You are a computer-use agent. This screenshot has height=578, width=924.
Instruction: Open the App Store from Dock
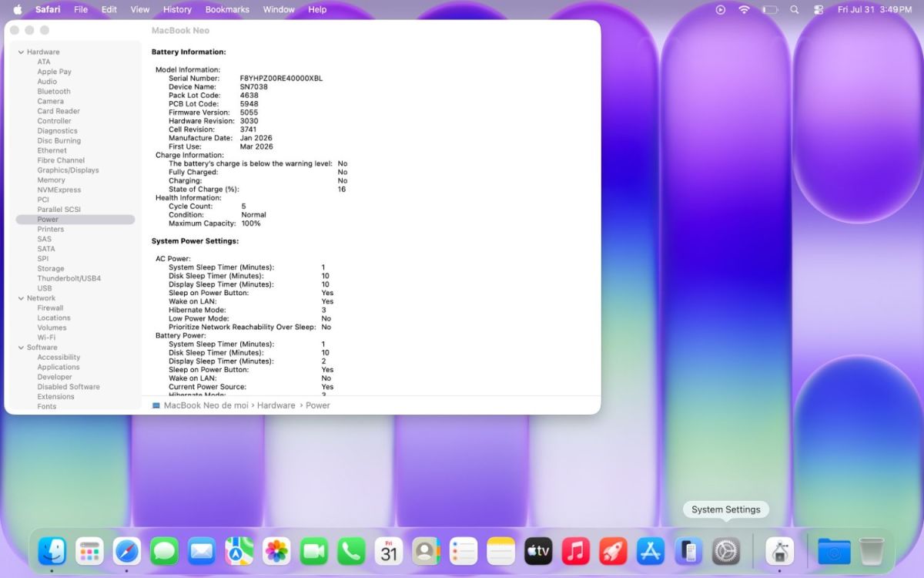[651, 551]
